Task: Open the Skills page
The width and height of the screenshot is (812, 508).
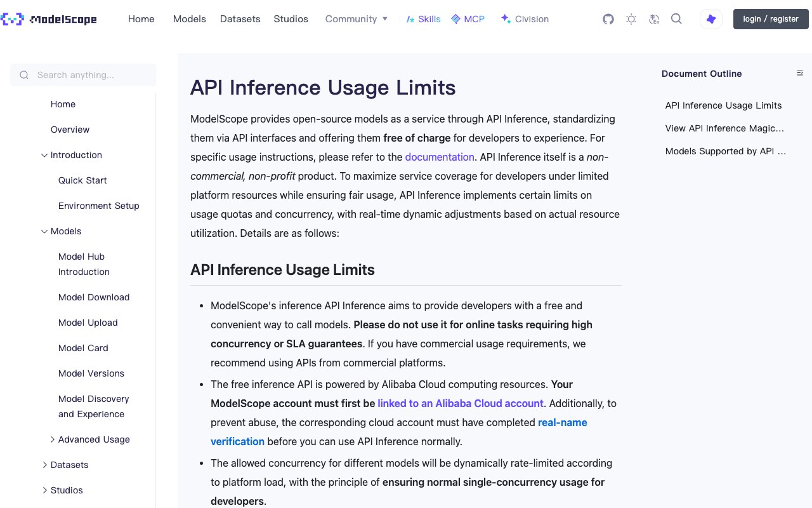Action: 424,19
